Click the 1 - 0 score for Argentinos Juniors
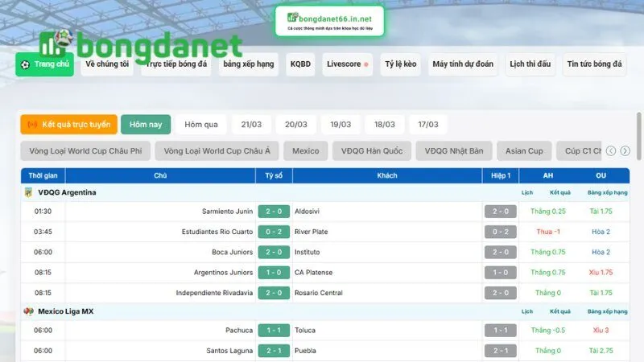 (x=274, y=273)
